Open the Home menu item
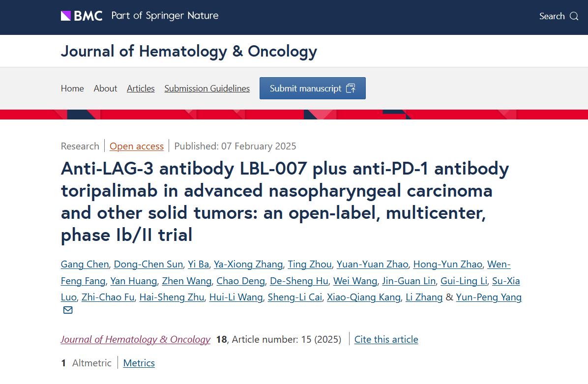 coord(72,89)
